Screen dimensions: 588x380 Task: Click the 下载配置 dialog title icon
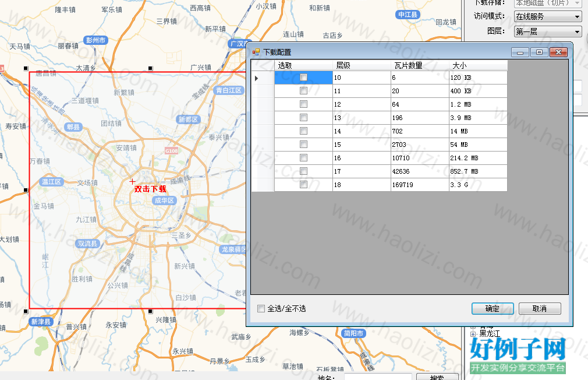(x=256, y=52)
